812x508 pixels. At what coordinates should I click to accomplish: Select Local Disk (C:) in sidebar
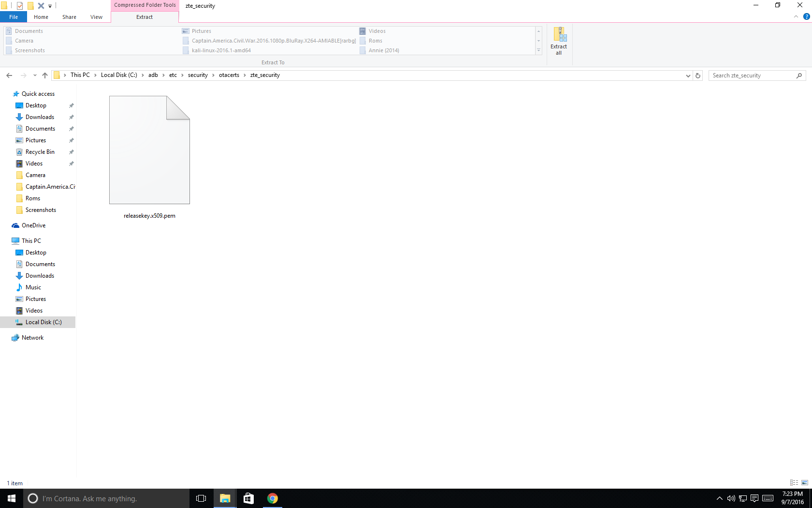38,322
